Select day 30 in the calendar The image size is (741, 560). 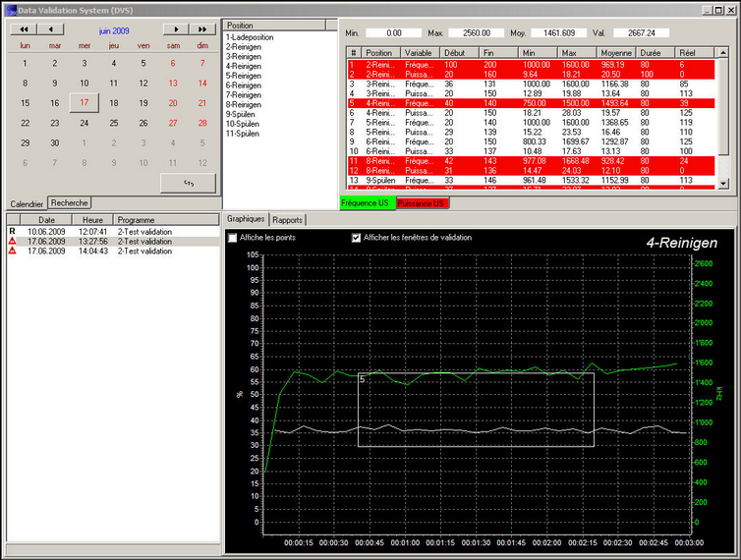click(55, 142)
